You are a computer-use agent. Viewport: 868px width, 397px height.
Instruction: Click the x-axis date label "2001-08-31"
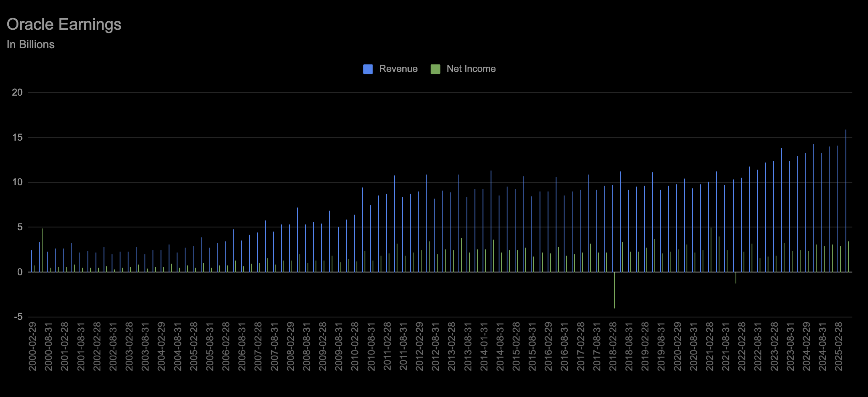[x=81, y=346]
